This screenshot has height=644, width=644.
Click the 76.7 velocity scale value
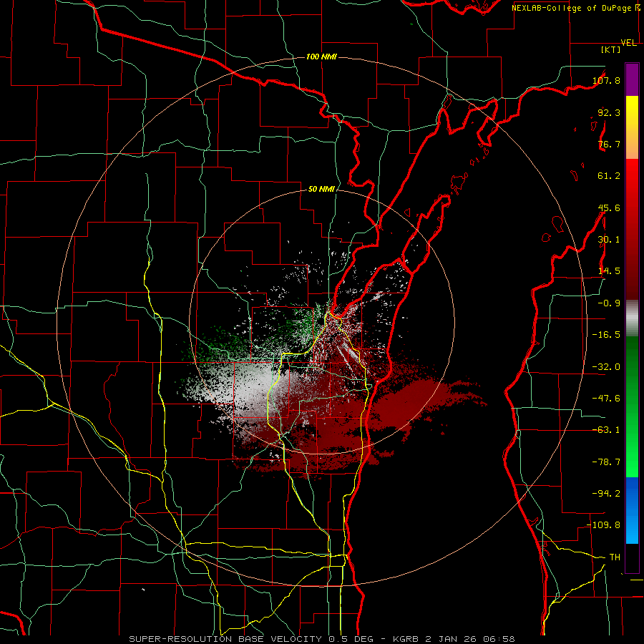click(609, 144)
